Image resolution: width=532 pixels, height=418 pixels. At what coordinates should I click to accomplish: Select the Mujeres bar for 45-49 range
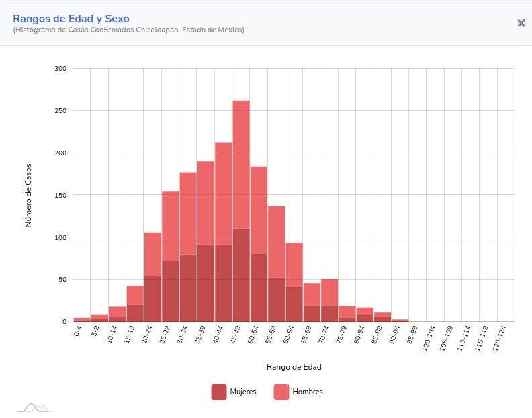241,276
